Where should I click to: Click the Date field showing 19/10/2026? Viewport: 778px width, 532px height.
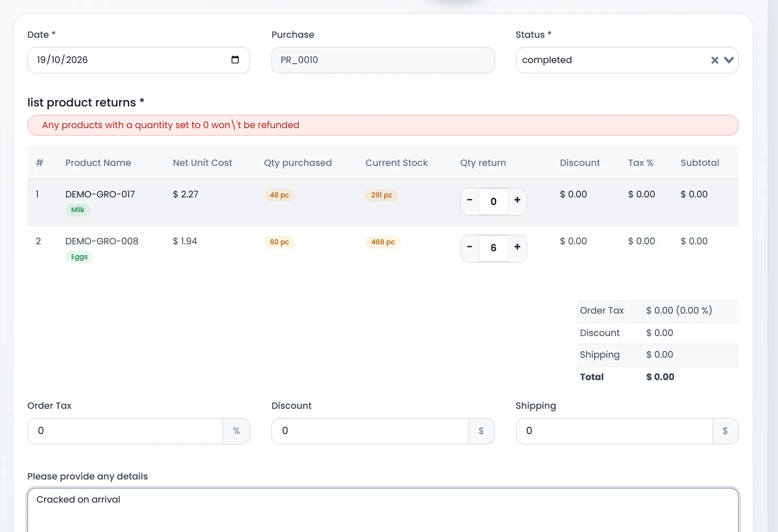(139, 60)
